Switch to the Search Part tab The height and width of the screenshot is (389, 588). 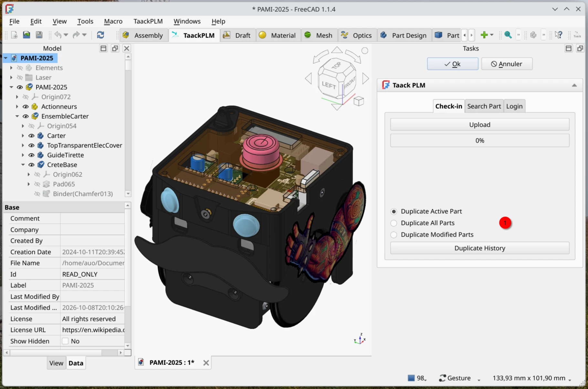[484, 106]
